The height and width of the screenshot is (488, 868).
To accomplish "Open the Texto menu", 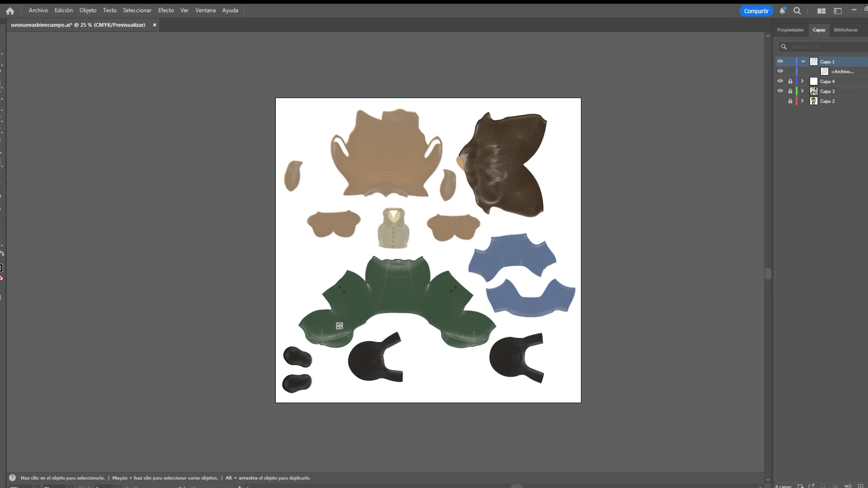I will (x=109, y=10).
